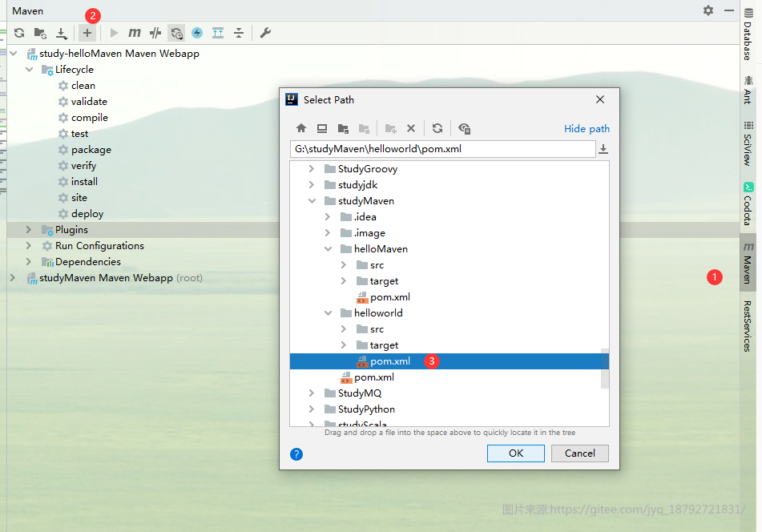Select pom.xml under the helloMaven folder
This screenshot has height=532, width=762.
tap(389, 297)
